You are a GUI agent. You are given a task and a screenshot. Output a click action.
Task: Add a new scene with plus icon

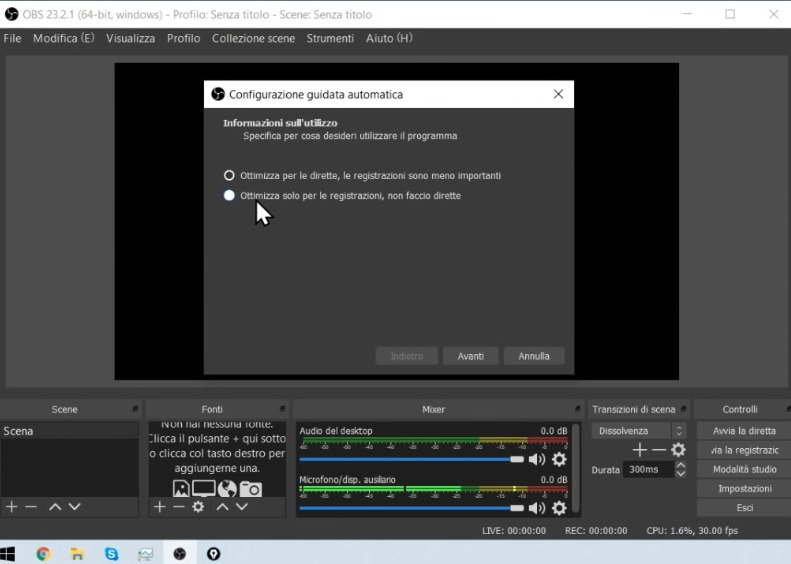(12, 507)
